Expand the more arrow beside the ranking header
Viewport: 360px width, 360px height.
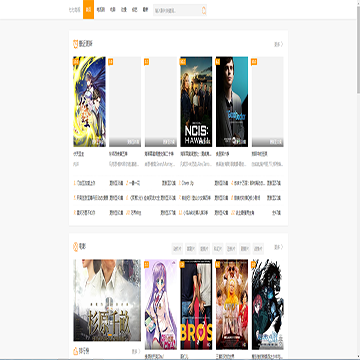(x=136, y=351)
